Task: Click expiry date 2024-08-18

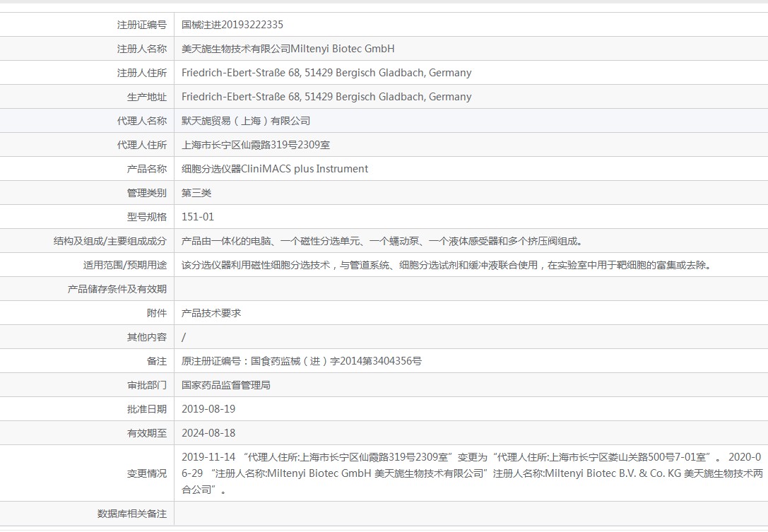Action: point(208,432)
